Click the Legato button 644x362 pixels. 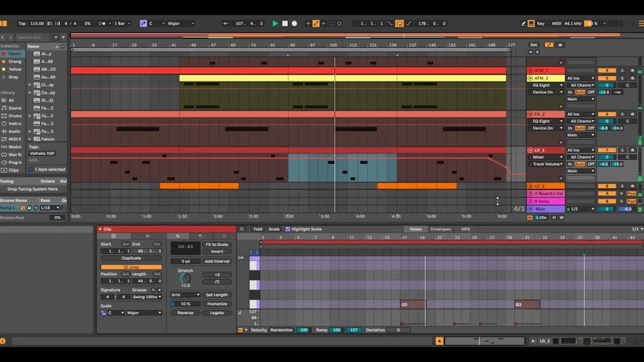click(x=217, y=313)
